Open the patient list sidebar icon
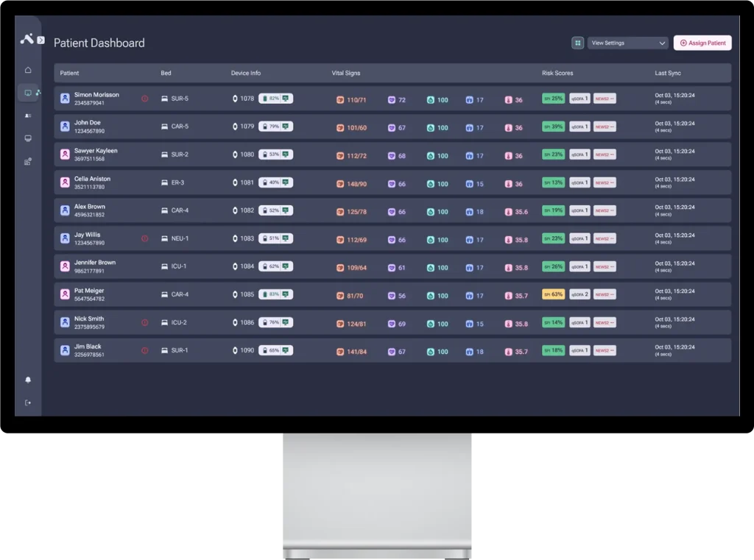Viewport: 754px width, 560px height. click(x=28, y=116)
